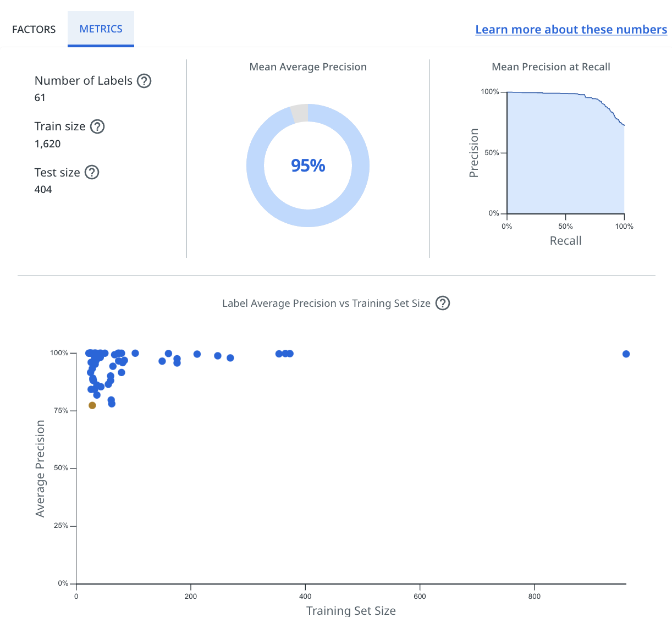Click the Number of Labels help icon
This screenshot has width=672, height=617.
(144, 81)
